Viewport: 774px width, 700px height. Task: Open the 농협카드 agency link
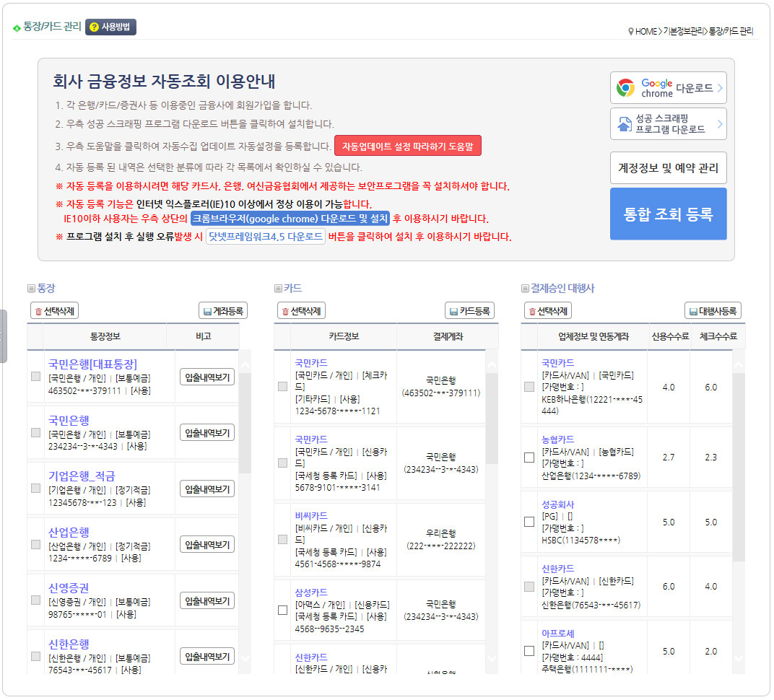pyautogui.click(x=558, y=439)
